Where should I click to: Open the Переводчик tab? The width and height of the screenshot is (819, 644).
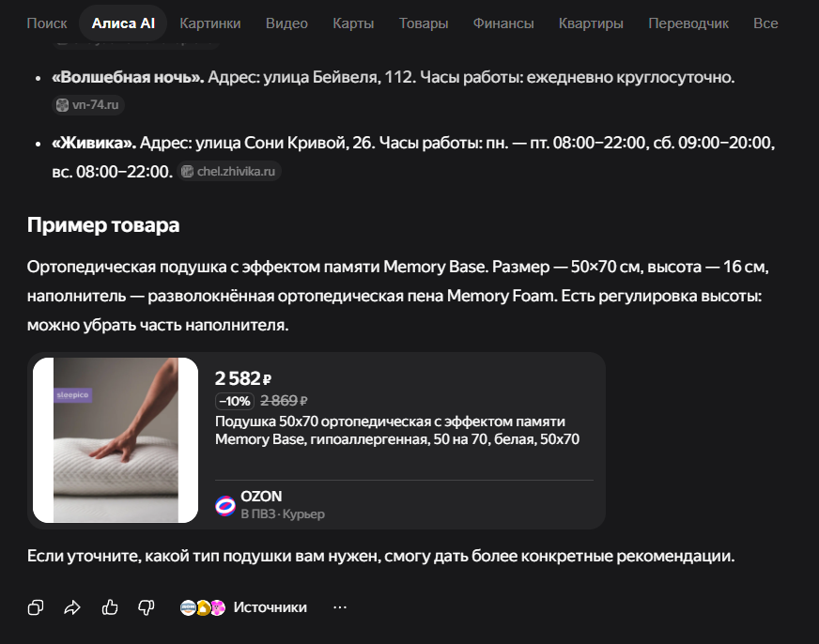[x=688, y=23]
